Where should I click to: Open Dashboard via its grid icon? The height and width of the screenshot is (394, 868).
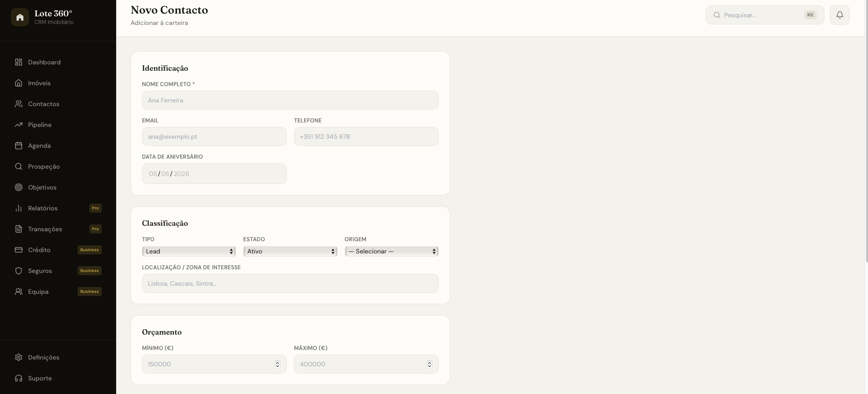[x=19, y=62]
